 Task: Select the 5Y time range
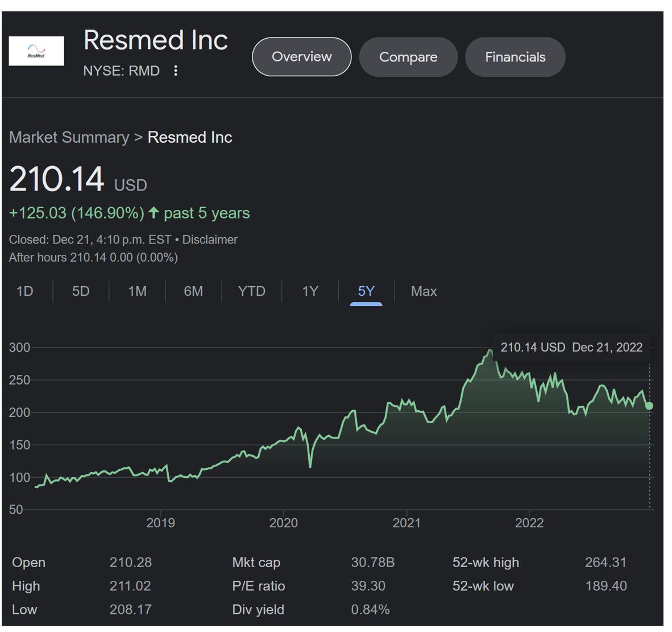pos(366,292)
